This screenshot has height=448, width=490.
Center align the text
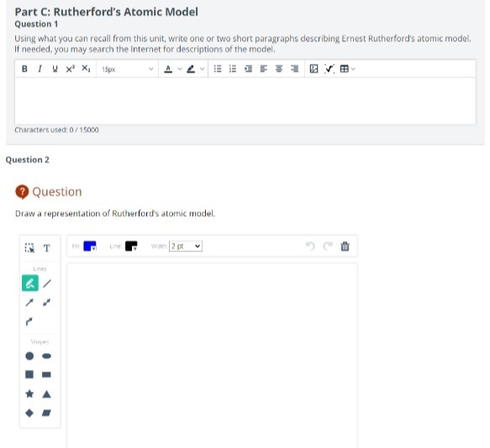pyautogui.click(x=279, y=69)
